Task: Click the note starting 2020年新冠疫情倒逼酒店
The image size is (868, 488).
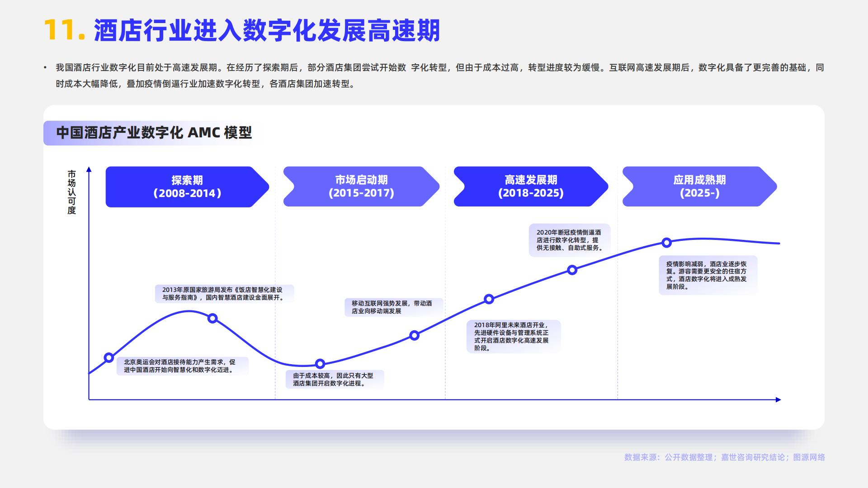Action: (570, 240)
